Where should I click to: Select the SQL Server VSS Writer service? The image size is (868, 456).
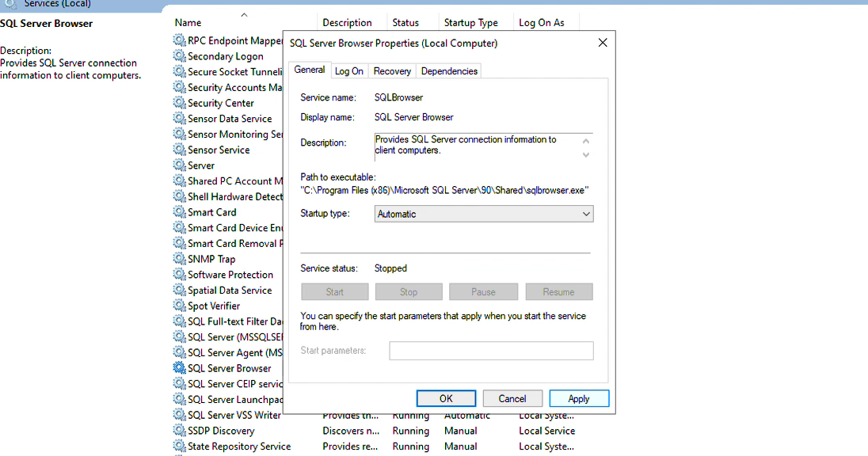(234, 415)
